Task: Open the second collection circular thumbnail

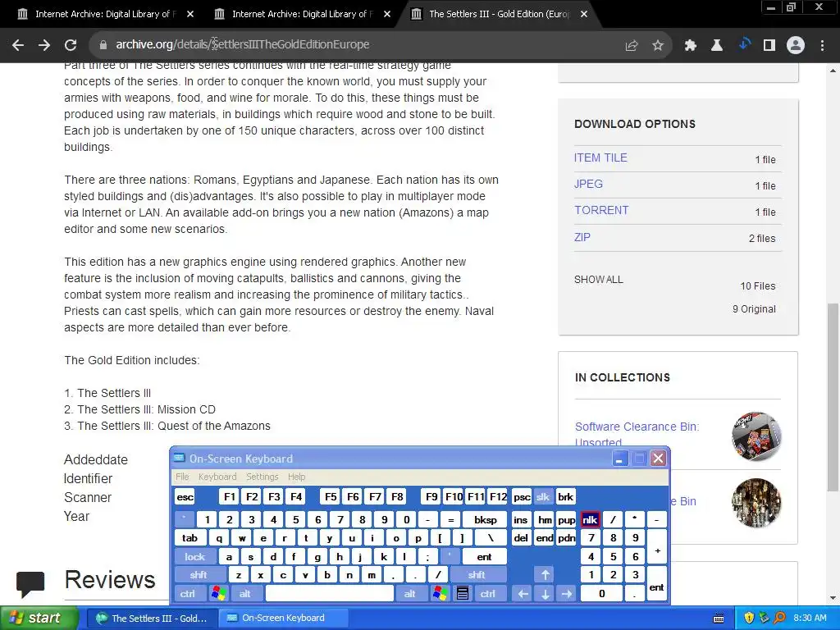Action: point(756,503)
